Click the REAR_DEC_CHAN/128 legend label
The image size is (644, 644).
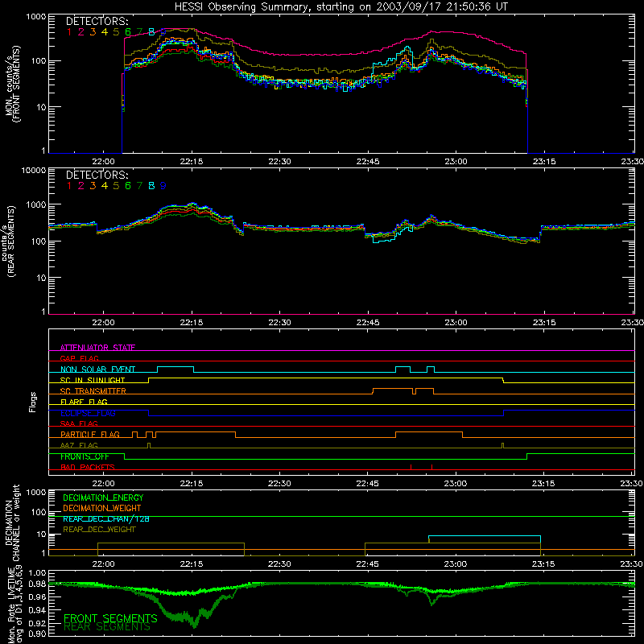[x=106, y=518]
